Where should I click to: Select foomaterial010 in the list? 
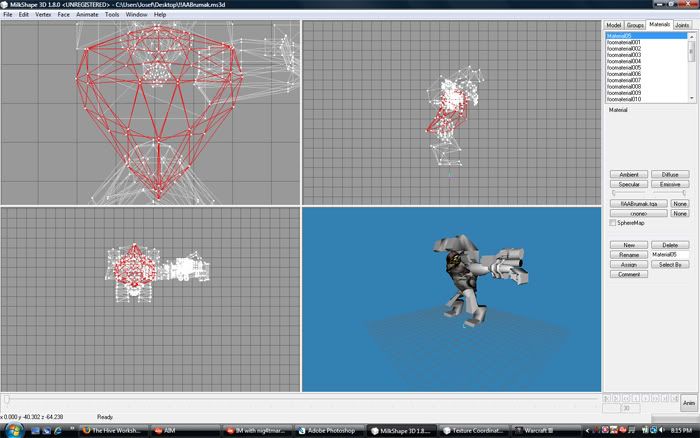pos(647,99)
